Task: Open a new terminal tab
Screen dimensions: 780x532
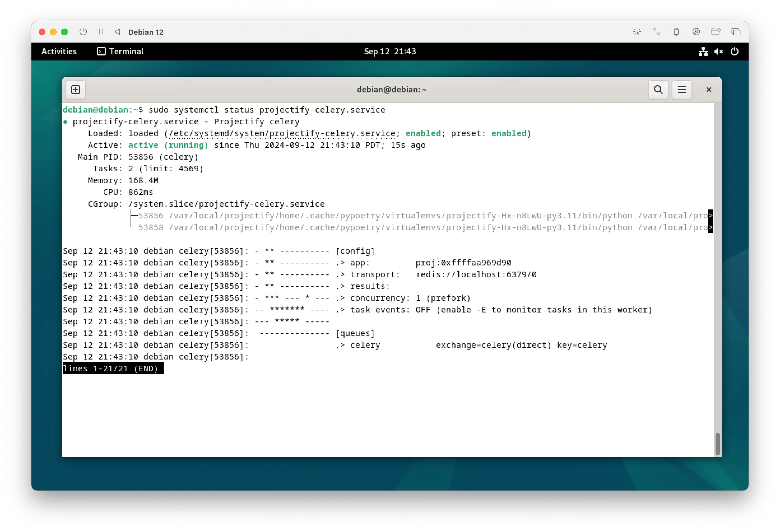Action: (x=76, y=90)
